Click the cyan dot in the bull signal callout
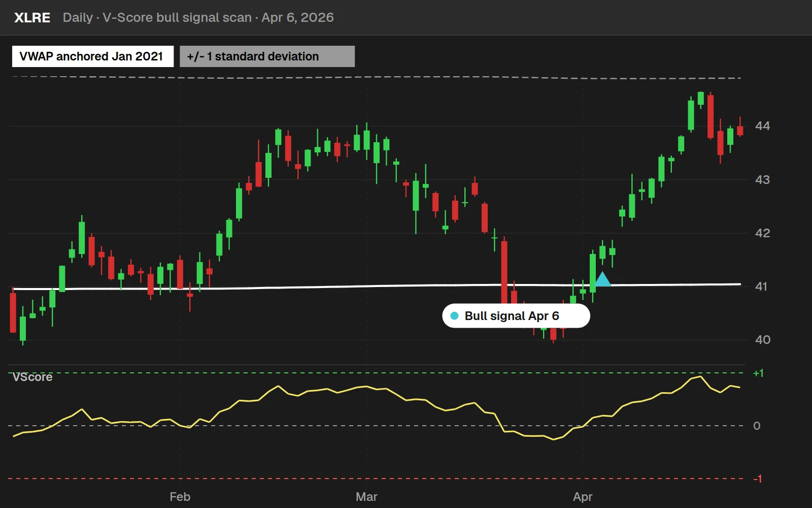812x508 pixels. [x=455, y=316]
